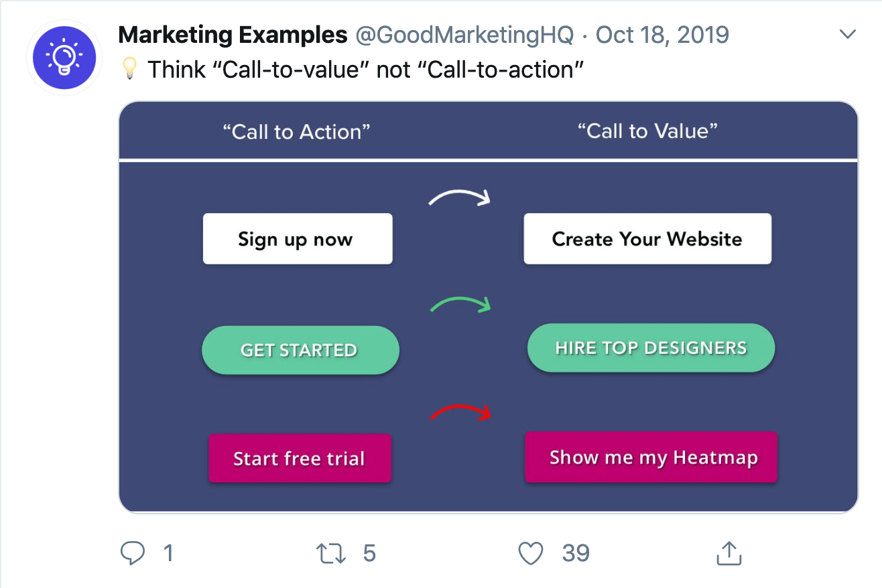The image size is (882, 588).
Task: Click the share upload icon
Action: click(x=729, y=553)
